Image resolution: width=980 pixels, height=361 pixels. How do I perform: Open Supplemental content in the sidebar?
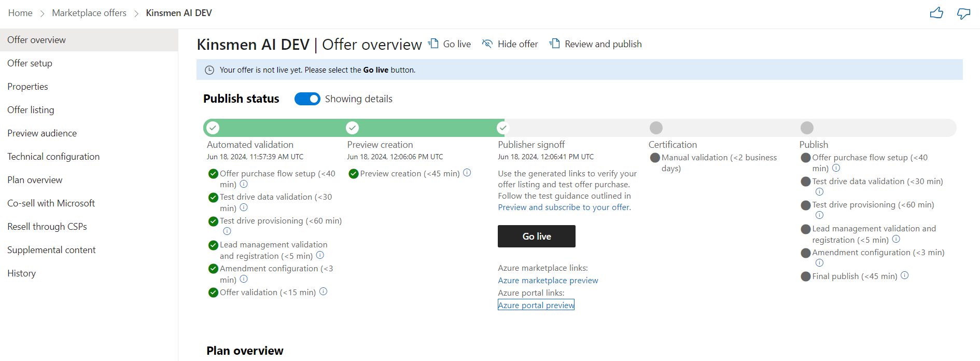[89, 250]
